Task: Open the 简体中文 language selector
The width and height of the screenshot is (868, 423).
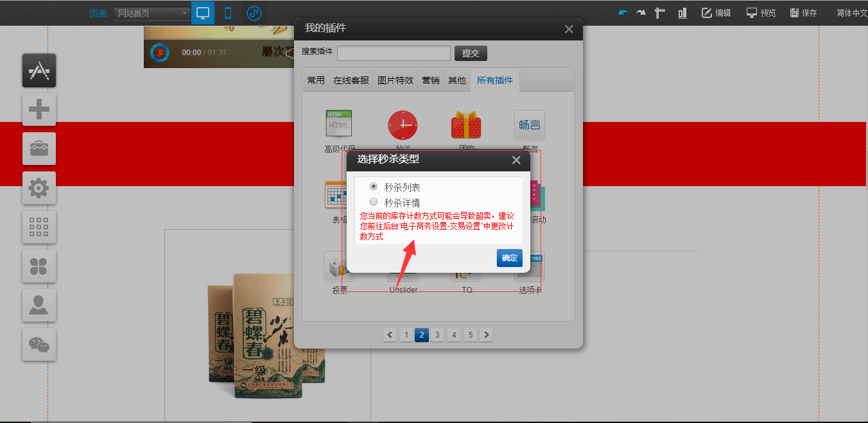Action: pos(851,13)
